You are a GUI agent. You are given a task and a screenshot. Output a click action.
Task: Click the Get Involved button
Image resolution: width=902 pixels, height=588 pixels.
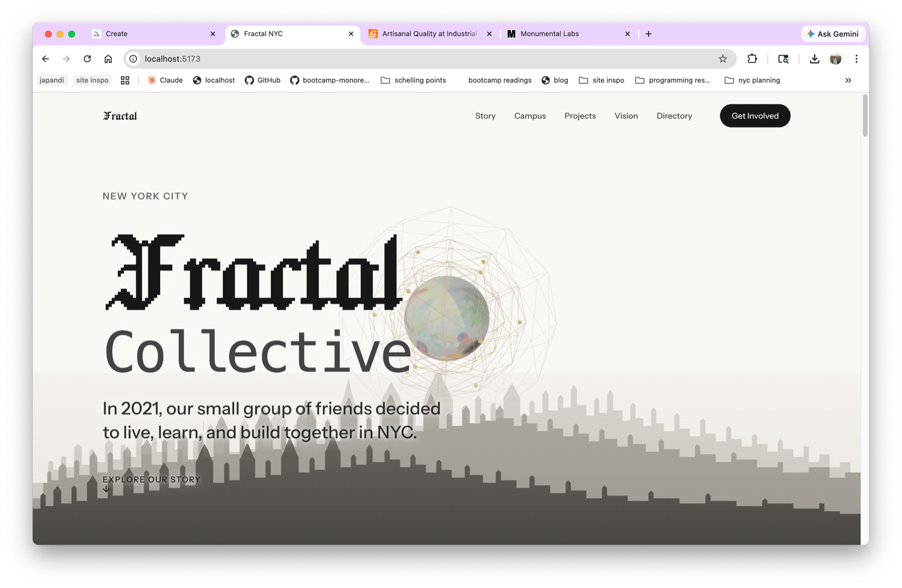(x=755, y=116)
